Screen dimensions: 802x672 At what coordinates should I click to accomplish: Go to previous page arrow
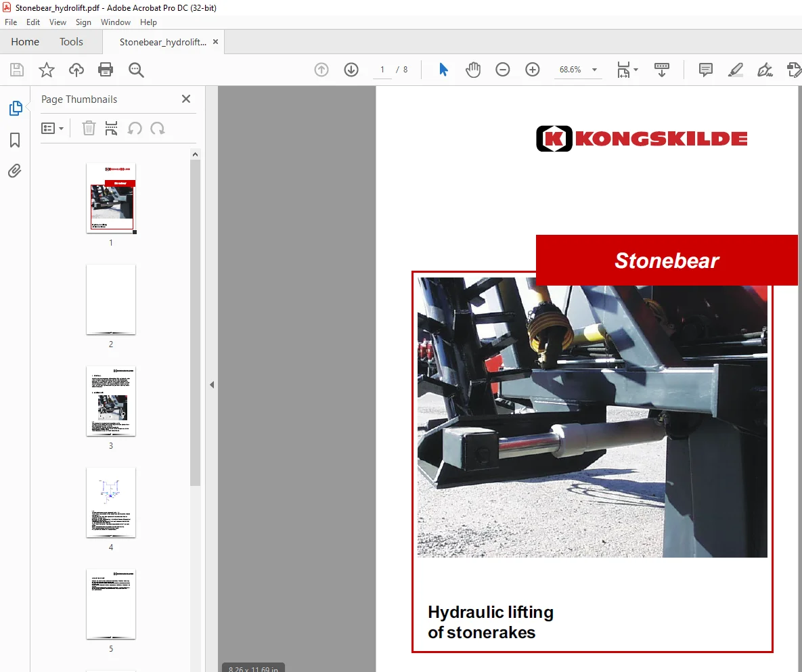click(x=321, y=70)
